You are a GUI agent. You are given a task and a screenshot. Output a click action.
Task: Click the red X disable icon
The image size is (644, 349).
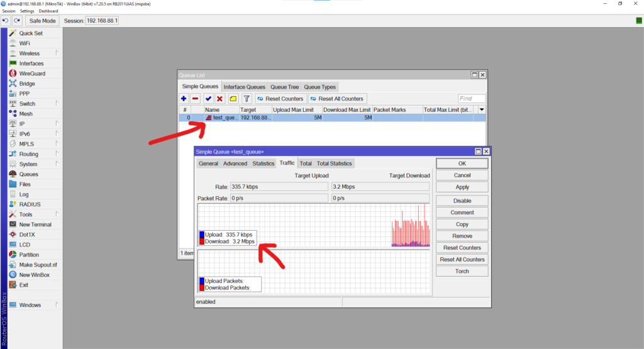(x=219, y=99)
